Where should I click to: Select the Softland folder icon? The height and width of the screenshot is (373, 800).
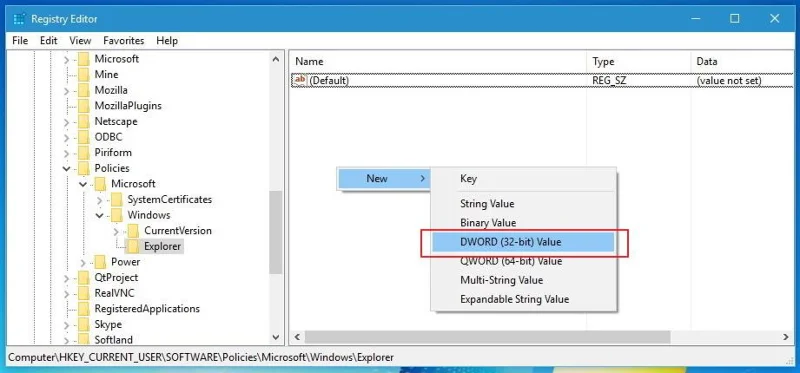(83, 339)
